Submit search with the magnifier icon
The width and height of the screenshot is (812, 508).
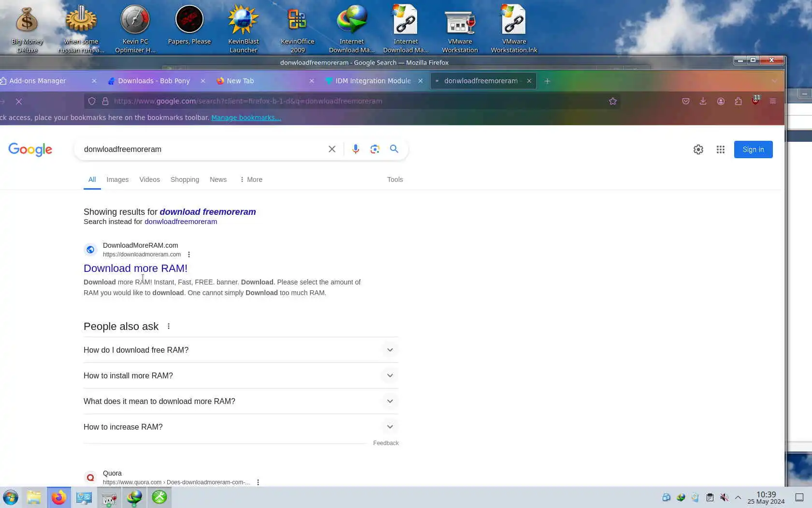(x=394, y=149)
